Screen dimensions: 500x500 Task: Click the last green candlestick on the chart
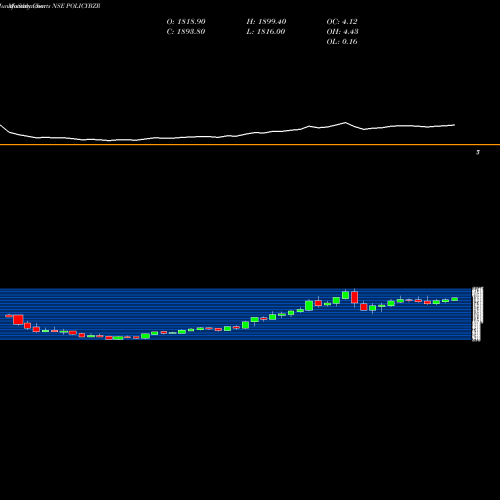pyautogui.click(x=455, y=299)
